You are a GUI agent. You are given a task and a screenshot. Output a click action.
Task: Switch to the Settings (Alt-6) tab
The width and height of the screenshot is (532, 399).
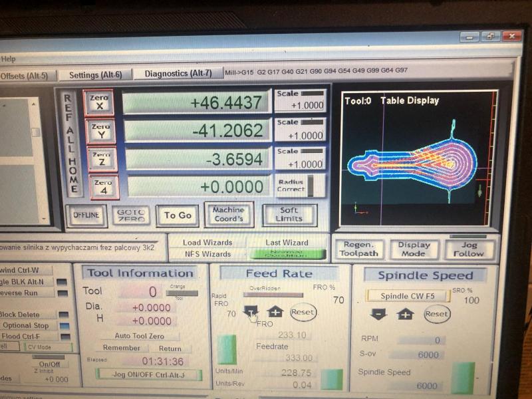coord(95,75)
